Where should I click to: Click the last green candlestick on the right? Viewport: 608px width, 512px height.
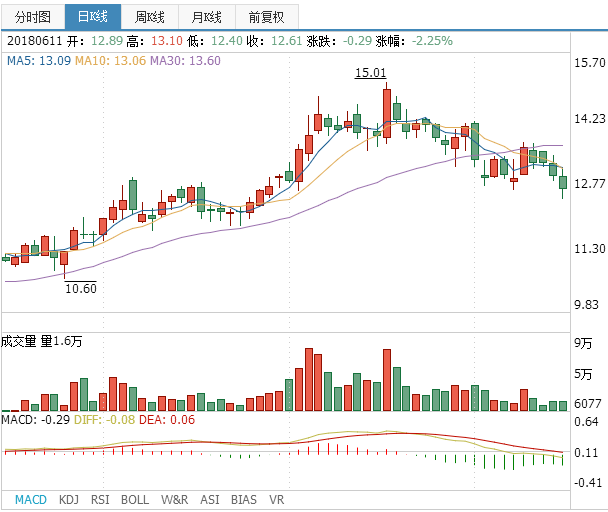pos(563,182)
